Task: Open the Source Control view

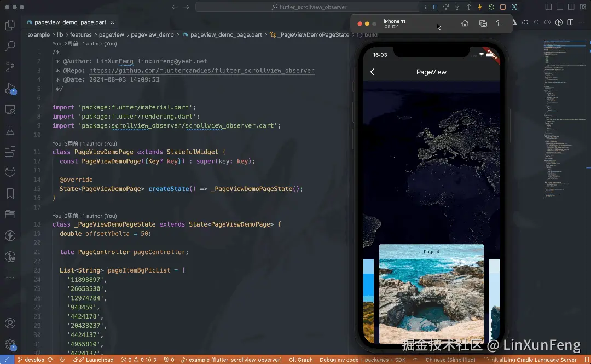Action: coord(10,67)
